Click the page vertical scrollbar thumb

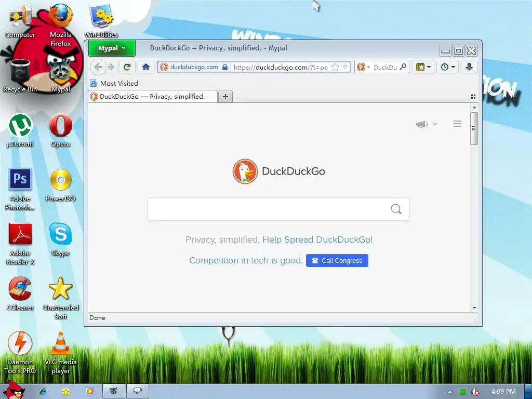tap(474, 129)
